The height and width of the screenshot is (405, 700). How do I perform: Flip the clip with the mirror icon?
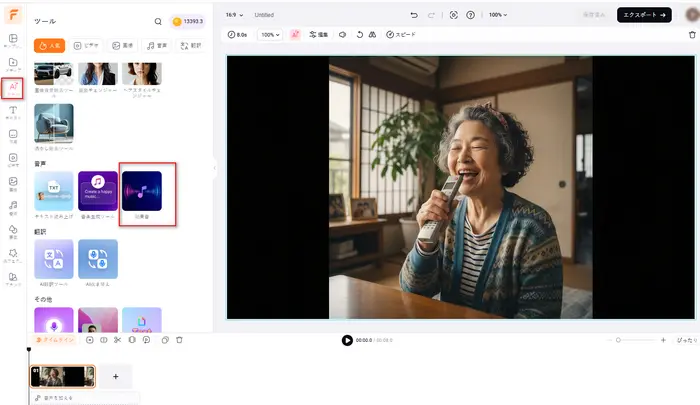click(372, 34)
